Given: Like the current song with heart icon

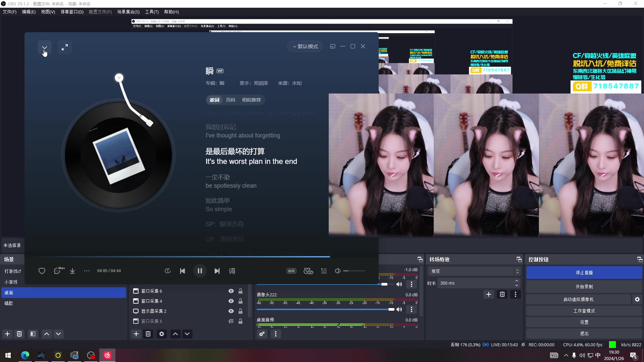Looking at the screenshot, I should 42,271.
